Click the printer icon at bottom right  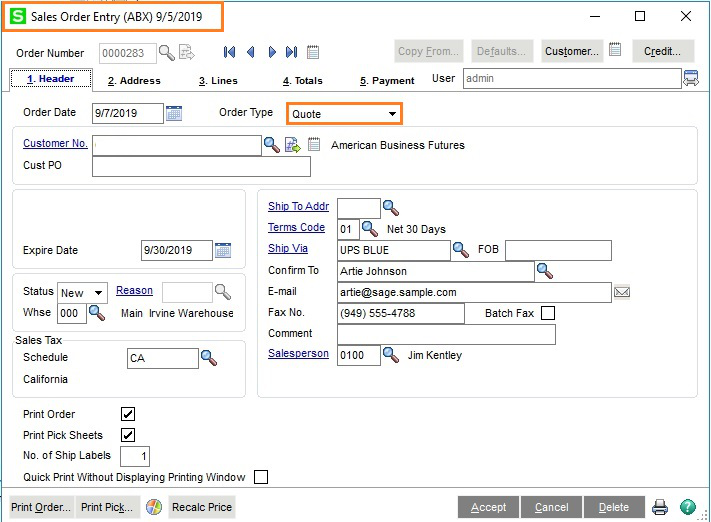point(660,507)
